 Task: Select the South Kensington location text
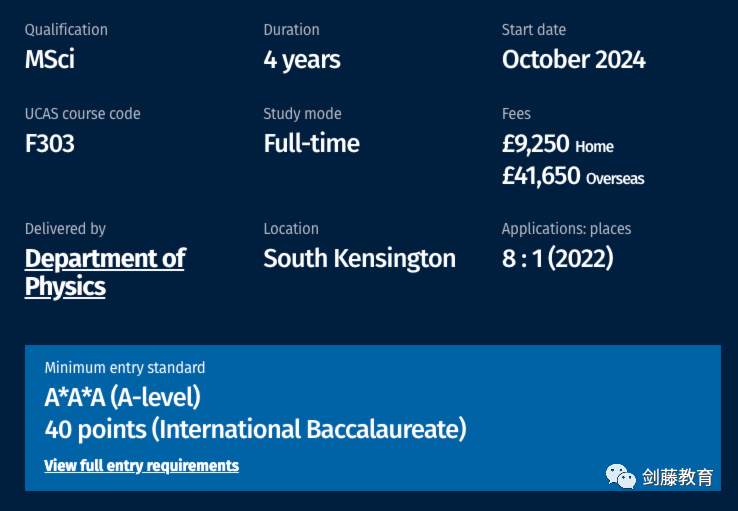(x=359, y=259)
